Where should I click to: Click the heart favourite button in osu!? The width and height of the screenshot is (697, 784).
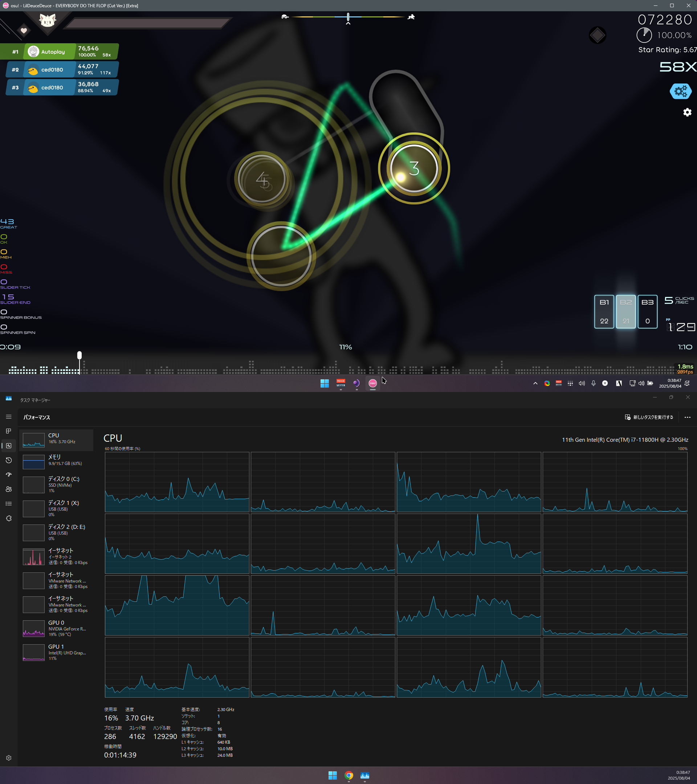[x=24, y=31]
